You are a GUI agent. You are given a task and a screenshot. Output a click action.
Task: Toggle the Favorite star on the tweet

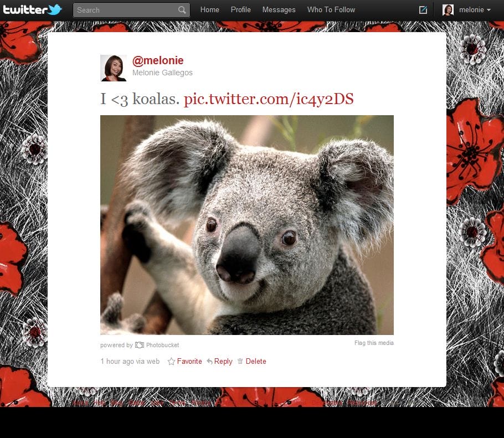coord(172,361)
